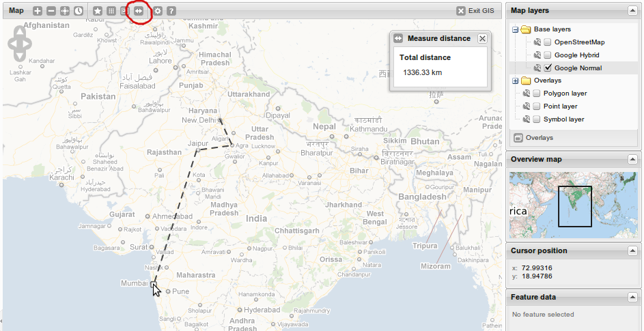
Task: Click the X icon beside Exit GIS
Action: pyautogui.click(x=461, y=11)
